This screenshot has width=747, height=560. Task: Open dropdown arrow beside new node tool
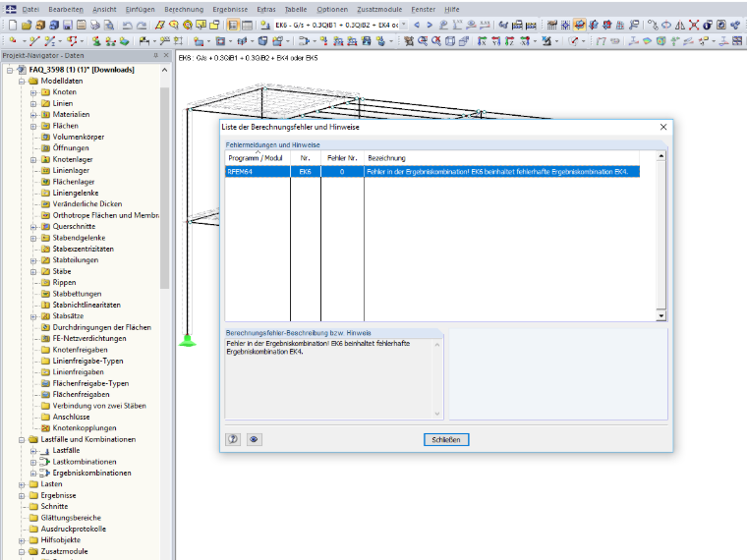[25, 41]
